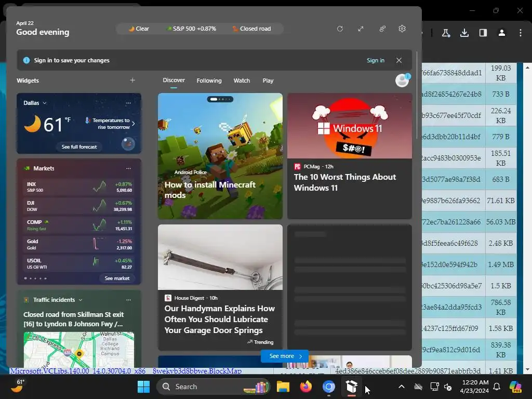Open COMP Rising fast market row
Viewport: 532px width, 399px height.
(x=79, y=225)
